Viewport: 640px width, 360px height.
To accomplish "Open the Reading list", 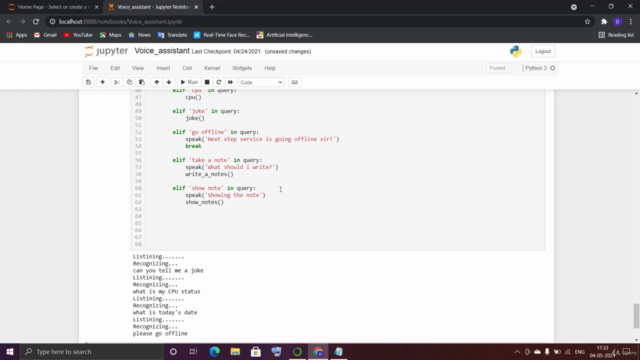I will 616,35.
